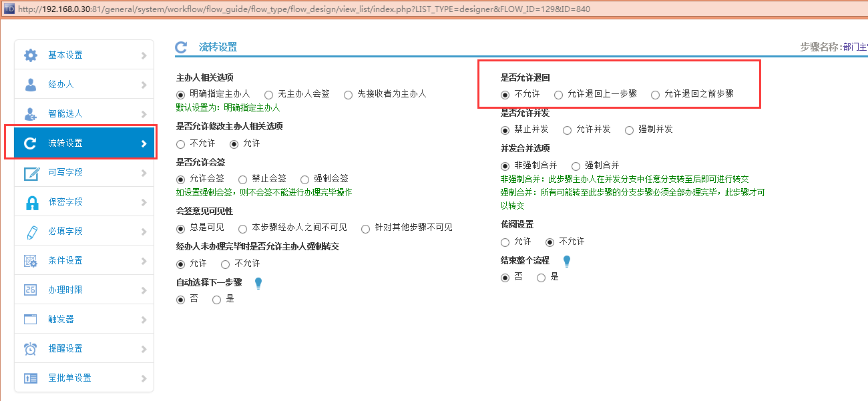Image resolution: width=868 pixels, height=401 pixels.
Task: Open the 呈批单设置 menu item
Action: coord(69,378)
